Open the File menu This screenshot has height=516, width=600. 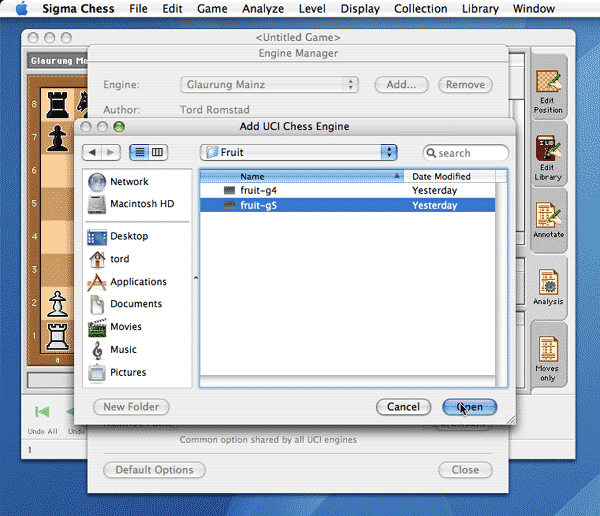[x=138, y=8]
